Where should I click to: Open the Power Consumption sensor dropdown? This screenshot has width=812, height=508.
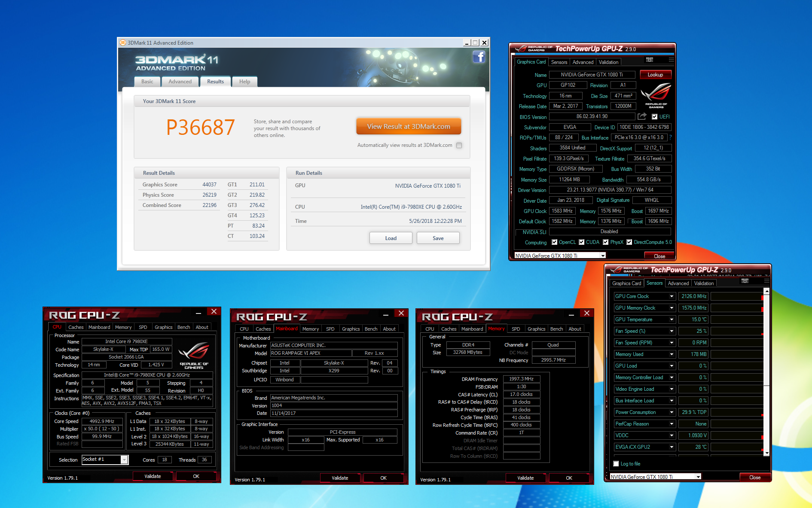[x=672, y=412]
